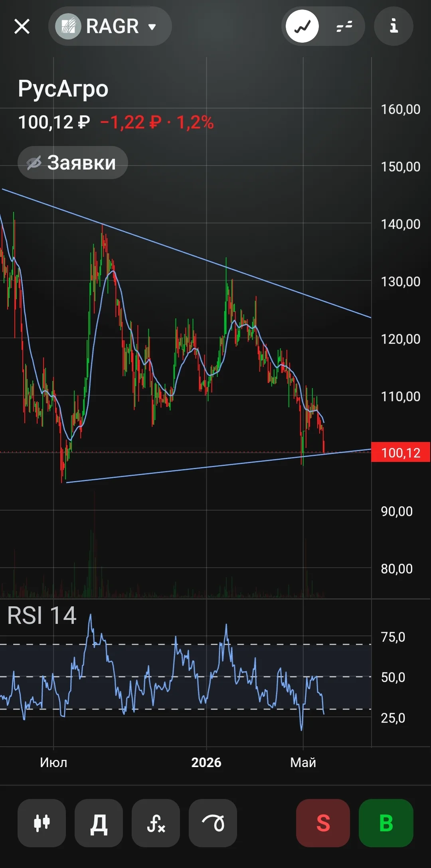Tap the red S sell button
The image size is (431, 868).
tap(323, 823)
